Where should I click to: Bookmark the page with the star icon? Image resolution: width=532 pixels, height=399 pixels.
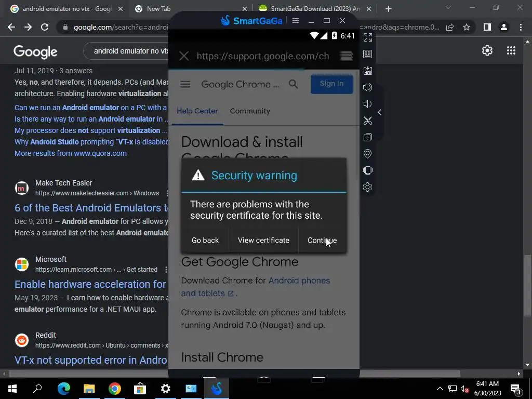[x=467, y=27]
